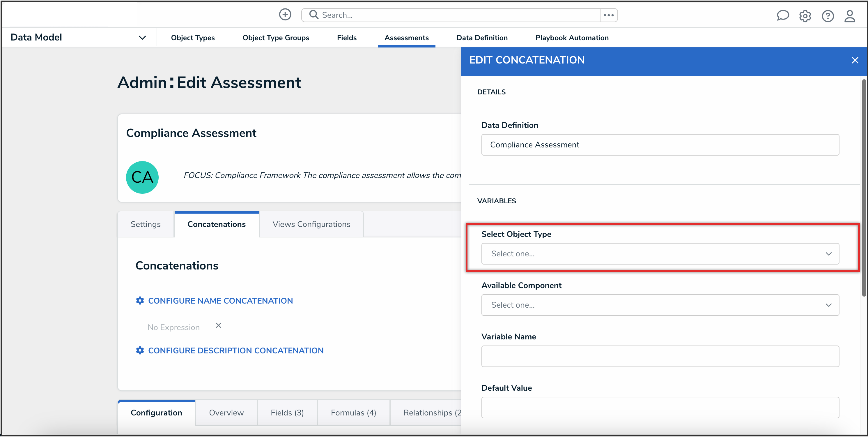Open the settings gear icon
Viewport: 868px width, 437px height.
point(805,16)
